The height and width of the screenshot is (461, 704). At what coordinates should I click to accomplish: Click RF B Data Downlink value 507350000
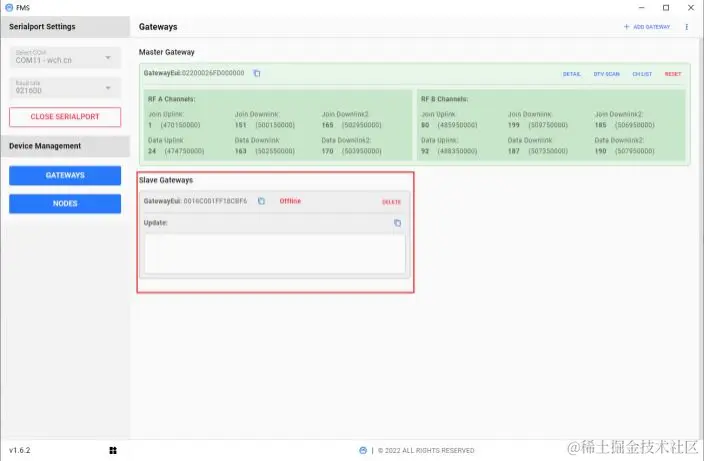[x=548, y=151]
